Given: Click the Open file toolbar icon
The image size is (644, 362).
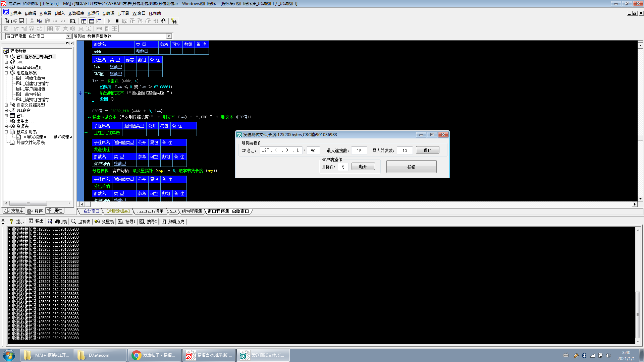Looking at the screenshot, I should pyautogui.click(x=14, y=21).
